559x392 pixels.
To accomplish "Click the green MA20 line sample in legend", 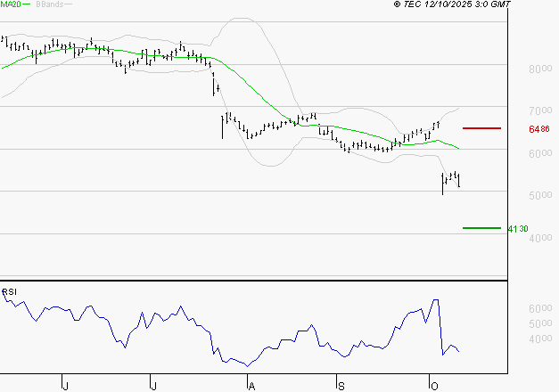I will 27,4.
